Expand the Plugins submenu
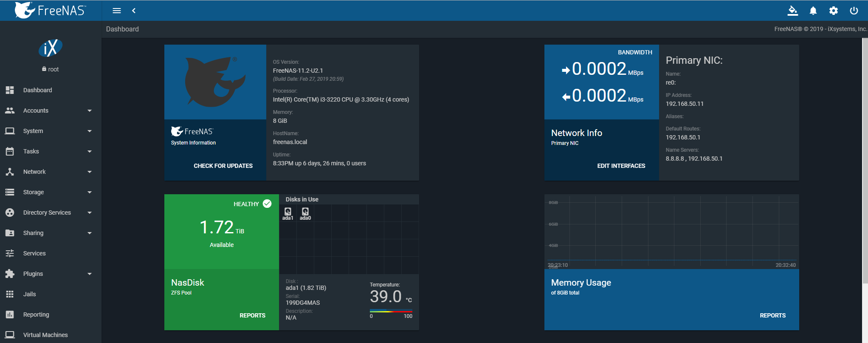868x343 pixels. click(89, 274)
